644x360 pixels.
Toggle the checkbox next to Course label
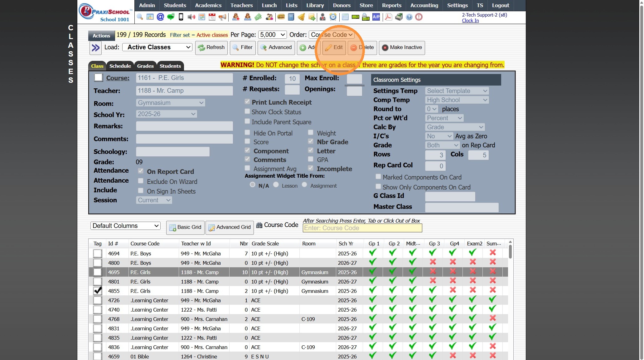click(x=99, y=77)
